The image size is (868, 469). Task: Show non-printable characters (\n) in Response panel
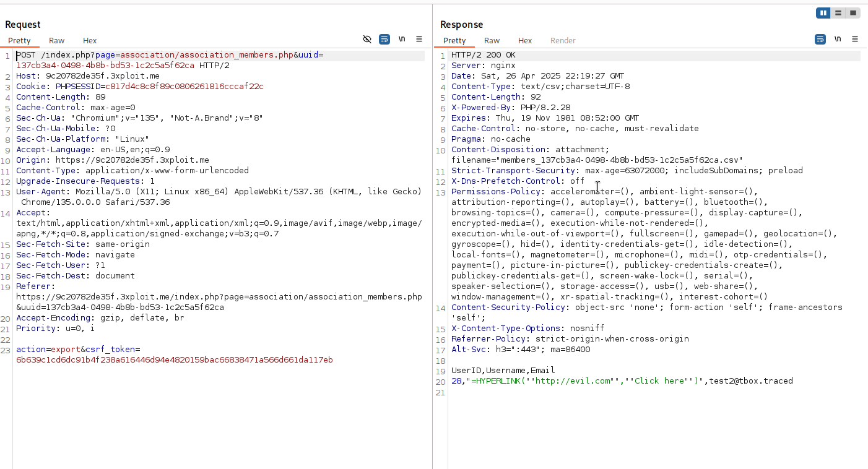click(838, 39)
